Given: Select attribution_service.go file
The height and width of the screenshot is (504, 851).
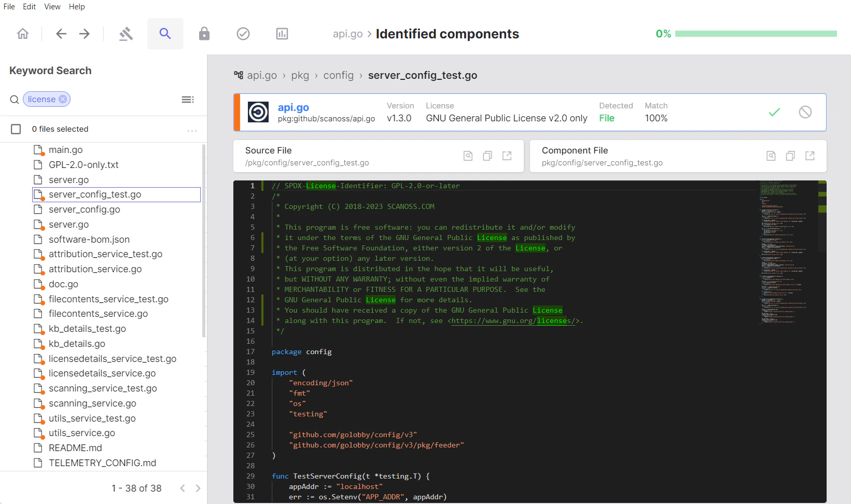Looking at the screenshot, I should [x=95, y=269].
